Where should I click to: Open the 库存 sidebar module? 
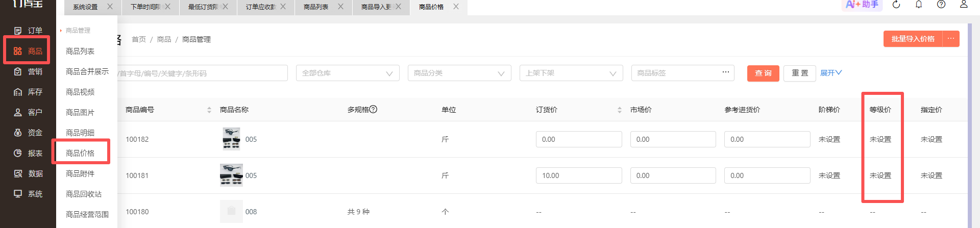[28, 92]
